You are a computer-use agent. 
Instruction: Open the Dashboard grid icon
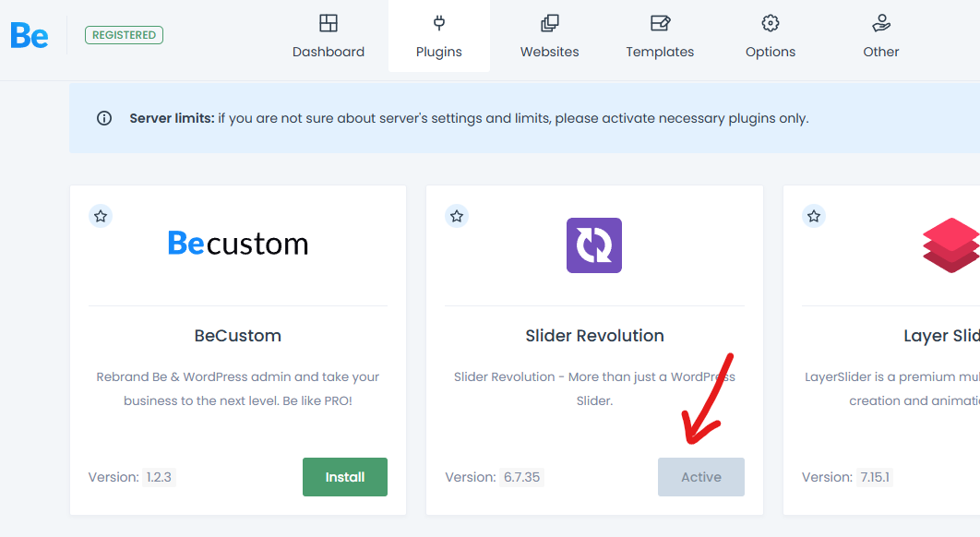[329, 23]
